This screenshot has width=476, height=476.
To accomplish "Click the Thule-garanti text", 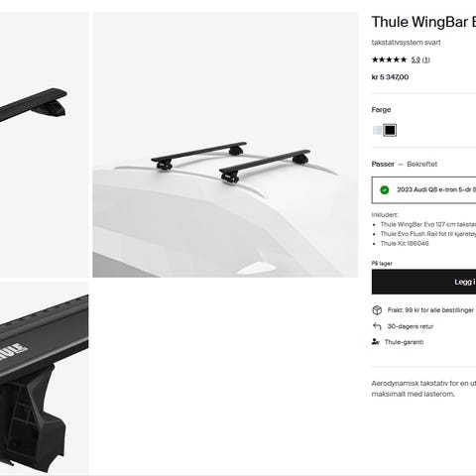I will [x=404, y=342].
